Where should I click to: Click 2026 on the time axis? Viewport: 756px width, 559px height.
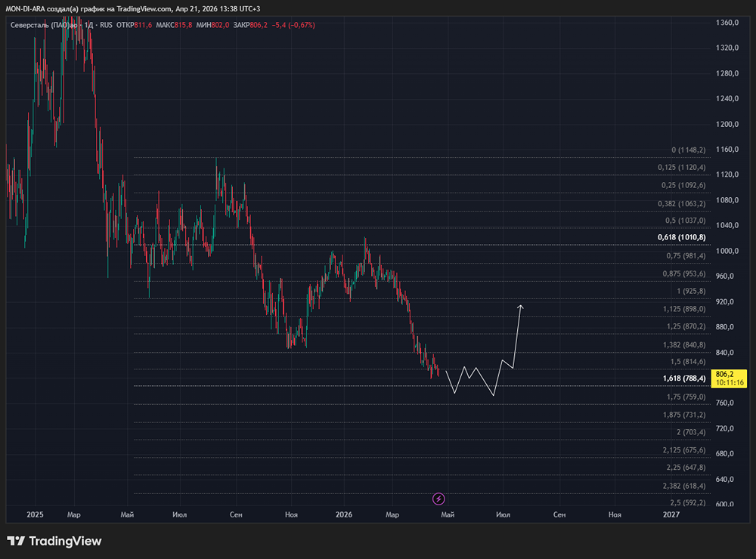click(344, 514)
